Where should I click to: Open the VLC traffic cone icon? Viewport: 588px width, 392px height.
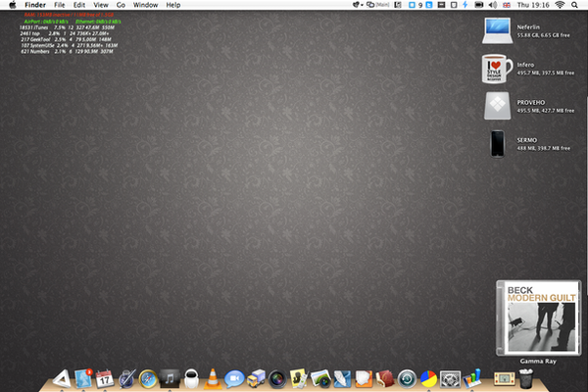click(x=212, y=377)
